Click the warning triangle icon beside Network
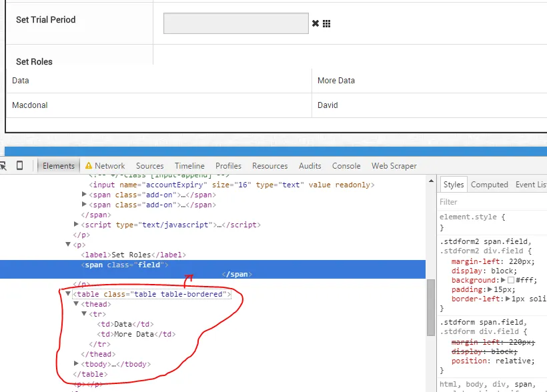 coord(89,165)
